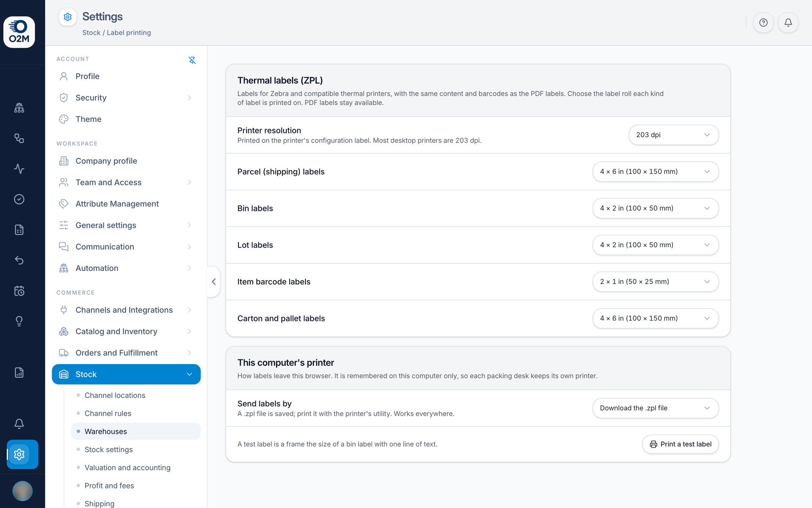This screenshot has width=812, height=508.
Task: Open the lightbulb icon in left rail
Action: point(19,321)
